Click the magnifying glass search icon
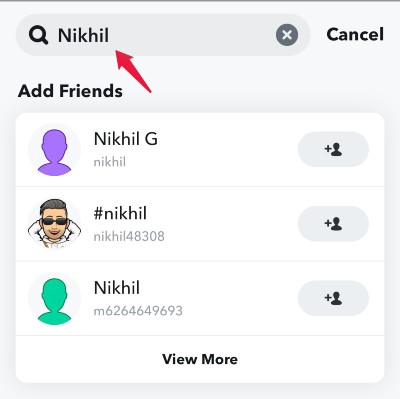 tap(38, 35)
